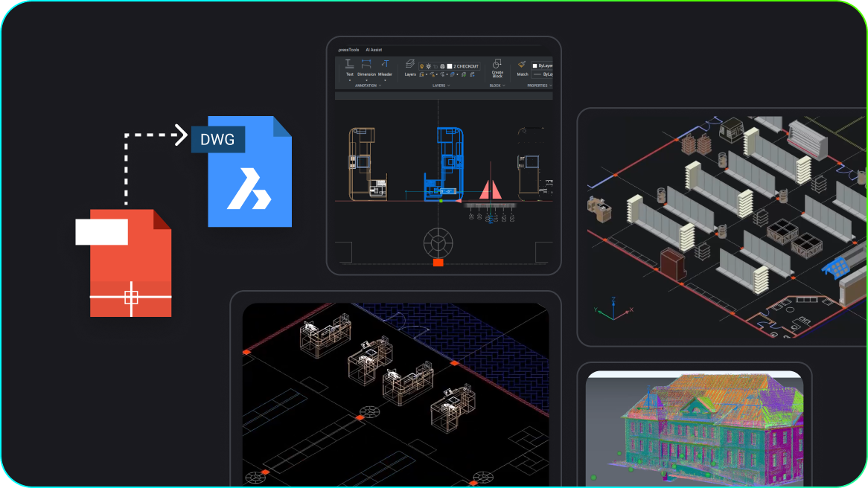Toggle the layer on/off lightbulb

pyautogui.click(x=421, y=66)
